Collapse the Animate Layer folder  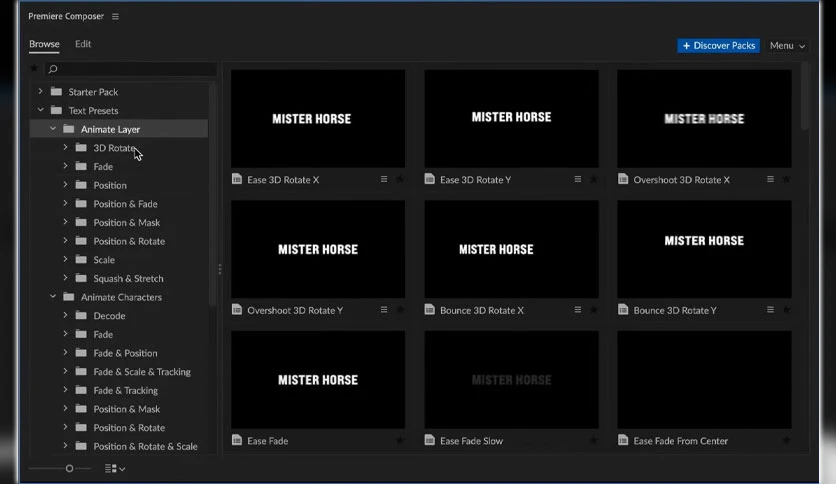coord(53,128)
